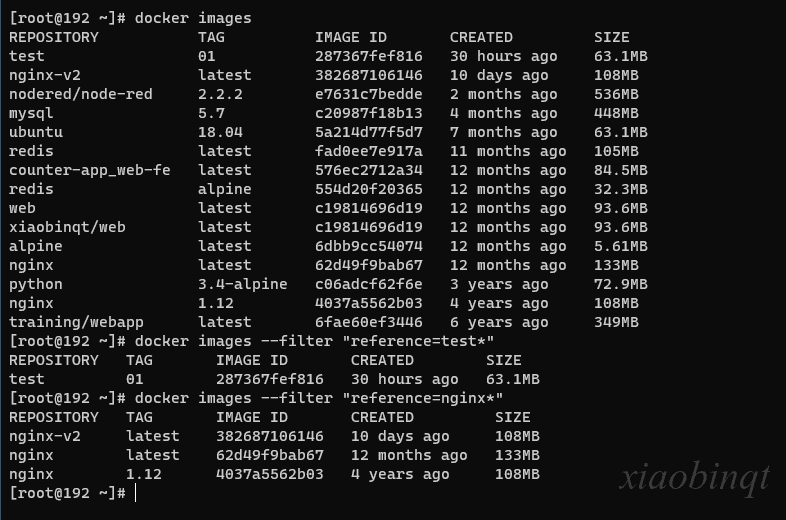Click the reference=test* filter command text
Viewport: 786px width, 520px height.
(419, 341)
